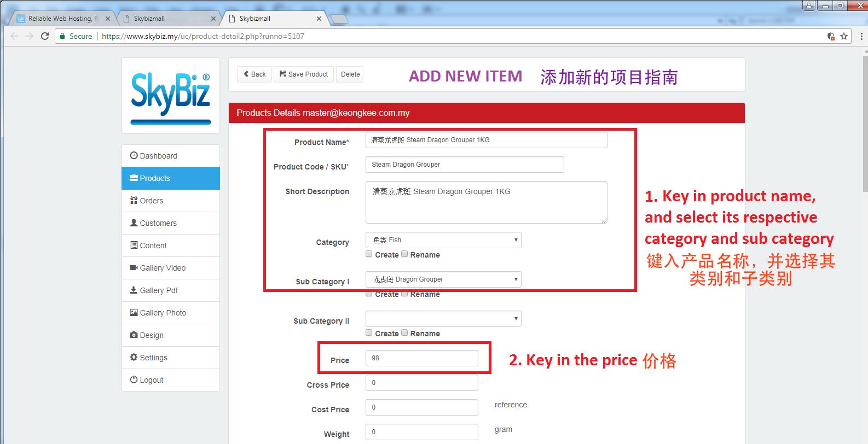
Task: Click the Logout menu item
Action: click(171, 380)
